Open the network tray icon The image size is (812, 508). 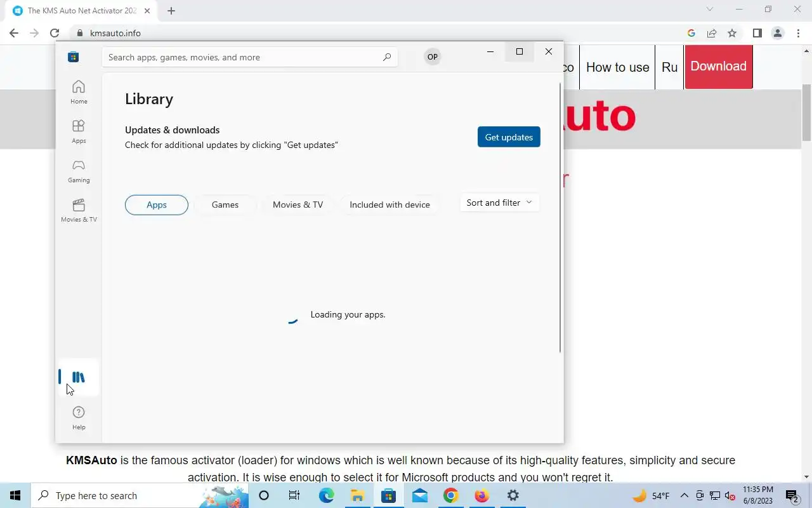pos(714,495)
